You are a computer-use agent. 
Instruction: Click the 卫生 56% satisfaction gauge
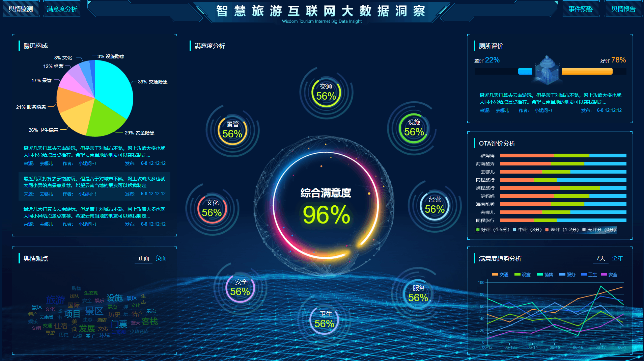[325, 320]
